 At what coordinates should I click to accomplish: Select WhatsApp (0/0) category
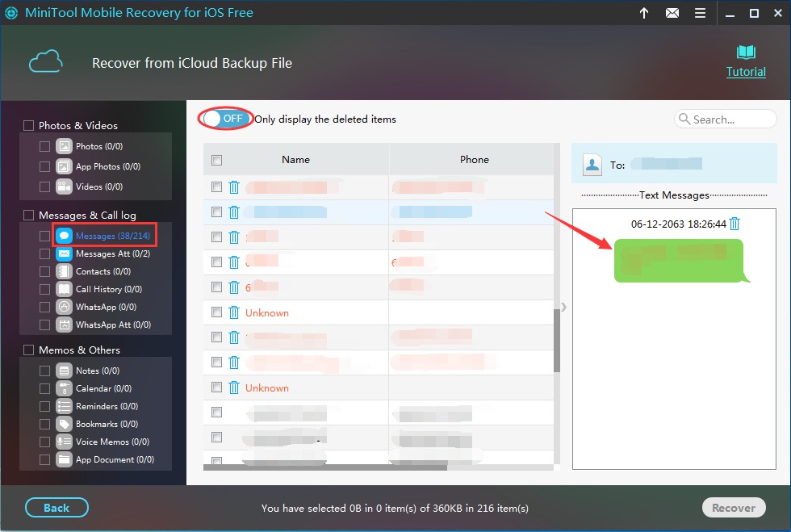coord(106,307)
